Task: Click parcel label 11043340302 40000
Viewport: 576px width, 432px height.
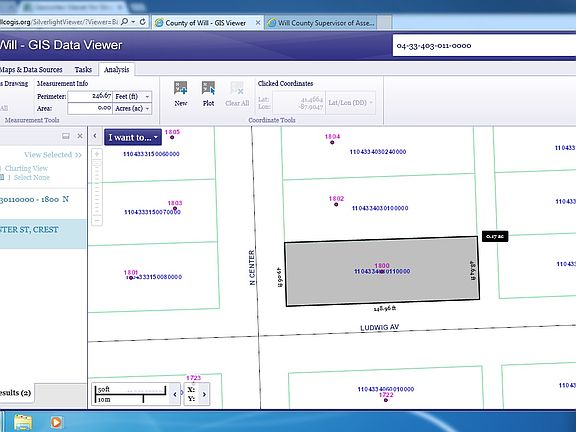Action: [378, 152]
